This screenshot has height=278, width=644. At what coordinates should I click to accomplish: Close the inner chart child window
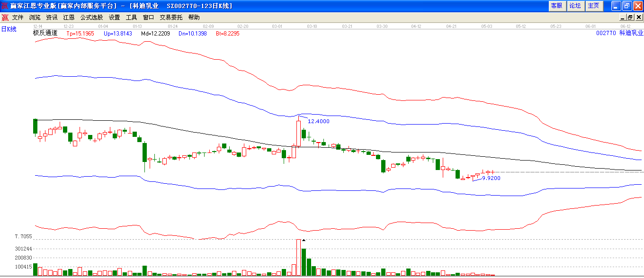[x=639, y=18]
